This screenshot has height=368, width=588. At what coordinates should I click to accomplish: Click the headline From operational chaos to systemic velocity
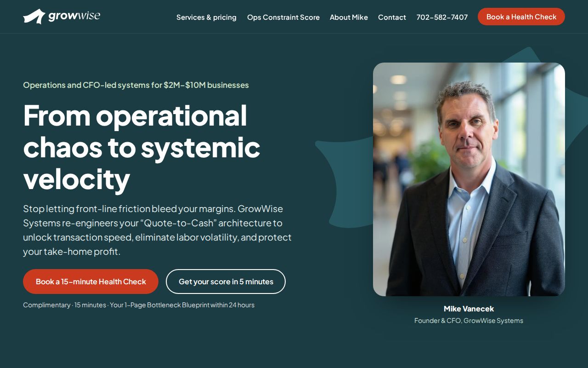pyautogui.click(x=141, y=147)
